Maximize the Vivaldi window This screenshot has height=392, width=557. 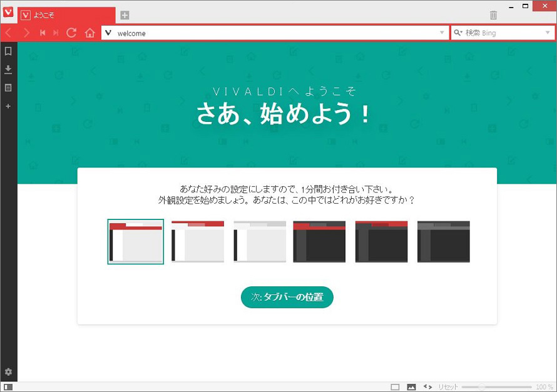pyautogui.click(x=525, y=6)
